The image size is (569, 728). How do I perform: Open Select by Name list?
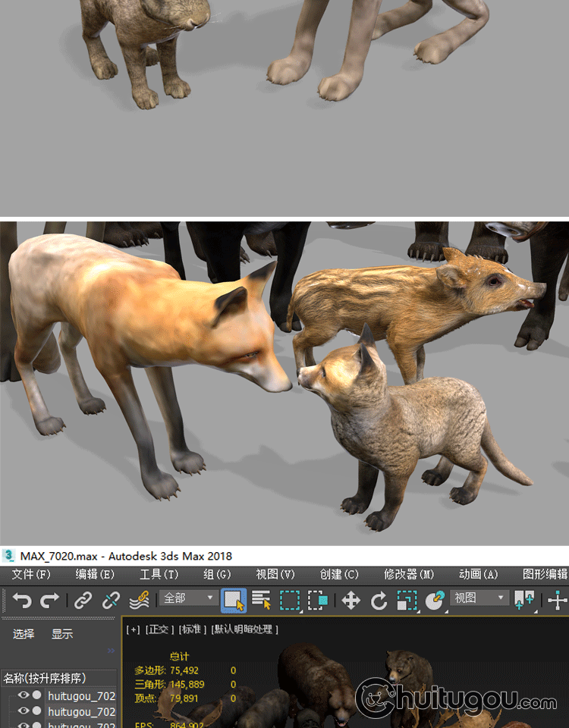pyautogui.click(x=262, y=601)
